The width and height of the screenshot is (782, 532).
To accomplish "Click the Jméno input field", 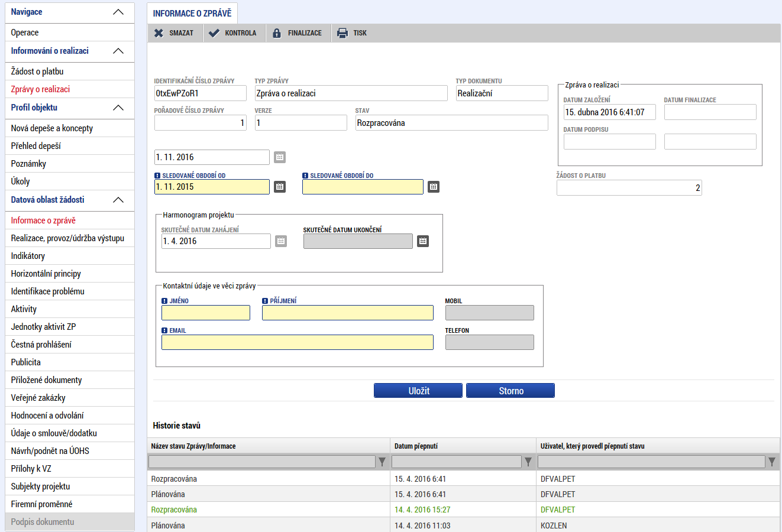I will point(206,313).
